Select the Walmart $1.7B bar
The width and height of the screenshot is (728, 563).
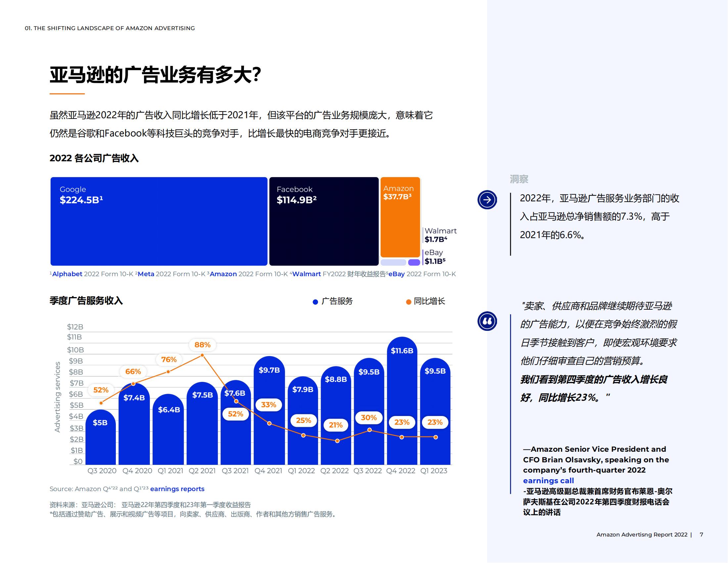tap(393, 264)
